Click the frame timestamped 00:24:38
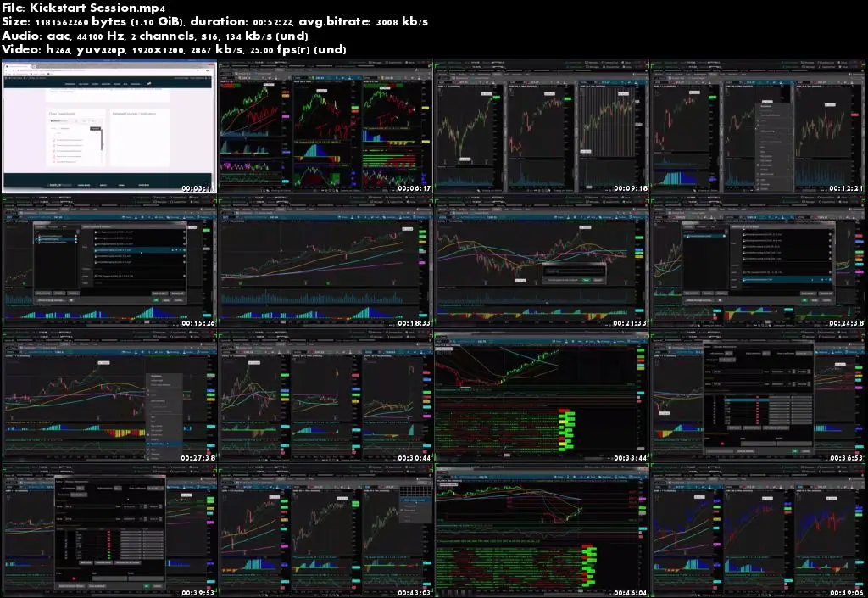This screenshot has height=598, width=868. coord(758,261)
